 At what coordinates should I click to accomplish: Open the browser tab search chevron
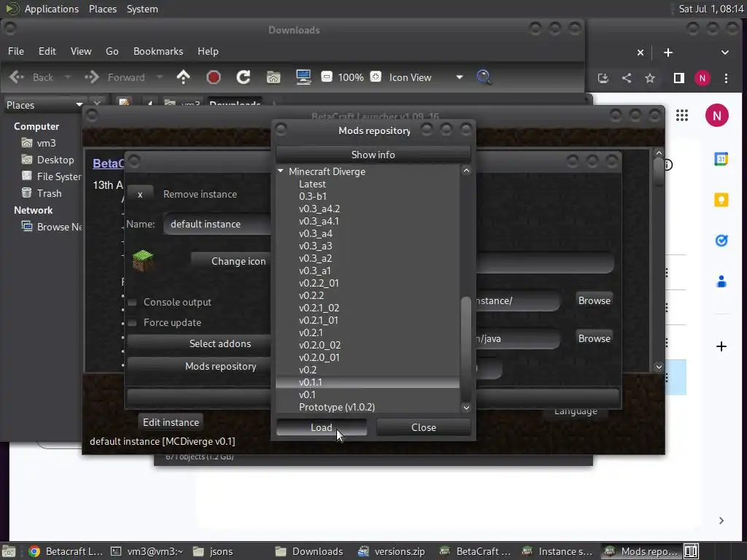(x=724, y=52)
